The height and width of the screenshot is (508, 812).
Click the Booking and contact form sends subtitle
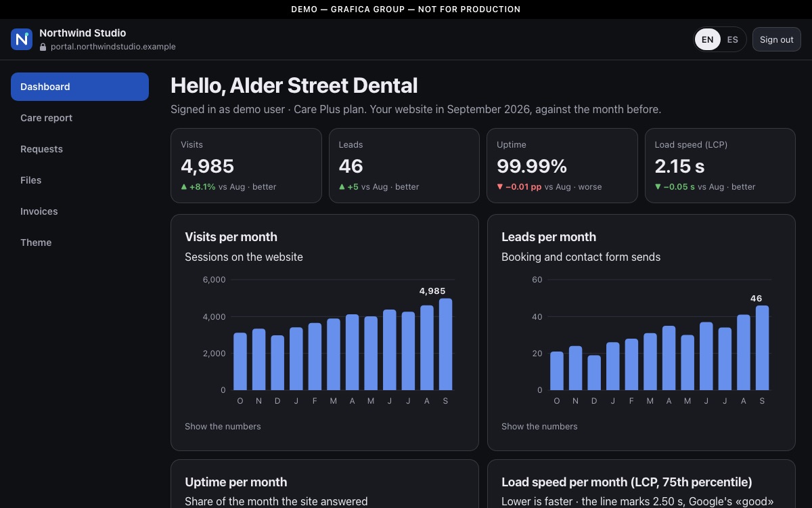tap(581, 257)
